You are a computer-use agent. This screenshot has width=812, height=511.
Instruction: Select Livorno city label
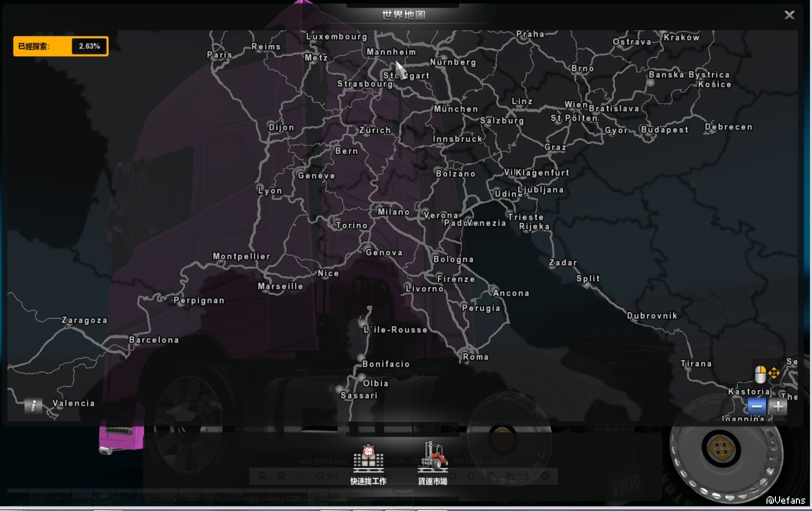coord(425,288)
